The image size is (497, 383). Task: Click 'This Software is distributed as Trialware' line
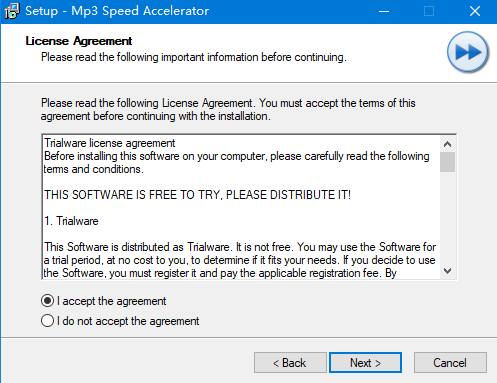pyautogui.click(x=240, y=247)
